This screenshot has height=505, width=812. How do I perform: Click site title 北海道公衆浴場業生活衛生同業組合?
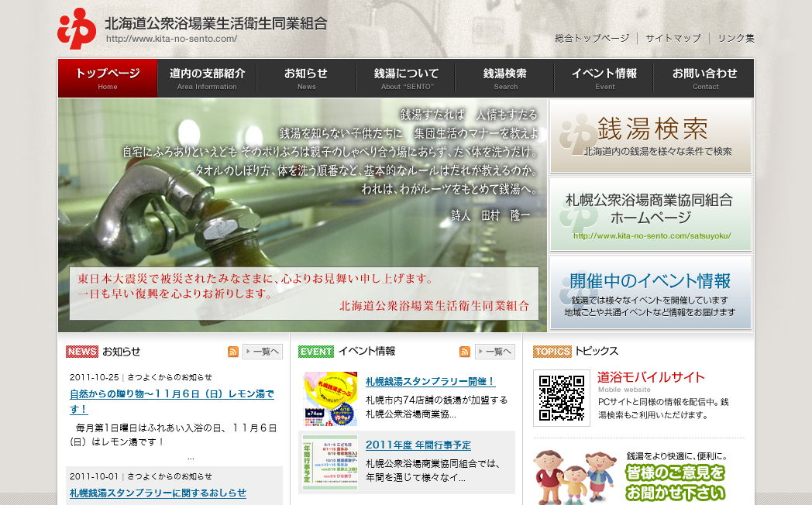(216, 24)
